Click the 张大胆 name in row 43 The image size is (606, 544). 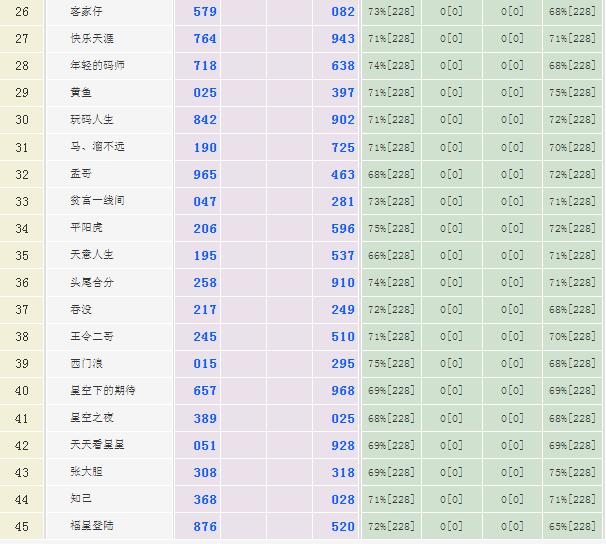click(86, 472)
